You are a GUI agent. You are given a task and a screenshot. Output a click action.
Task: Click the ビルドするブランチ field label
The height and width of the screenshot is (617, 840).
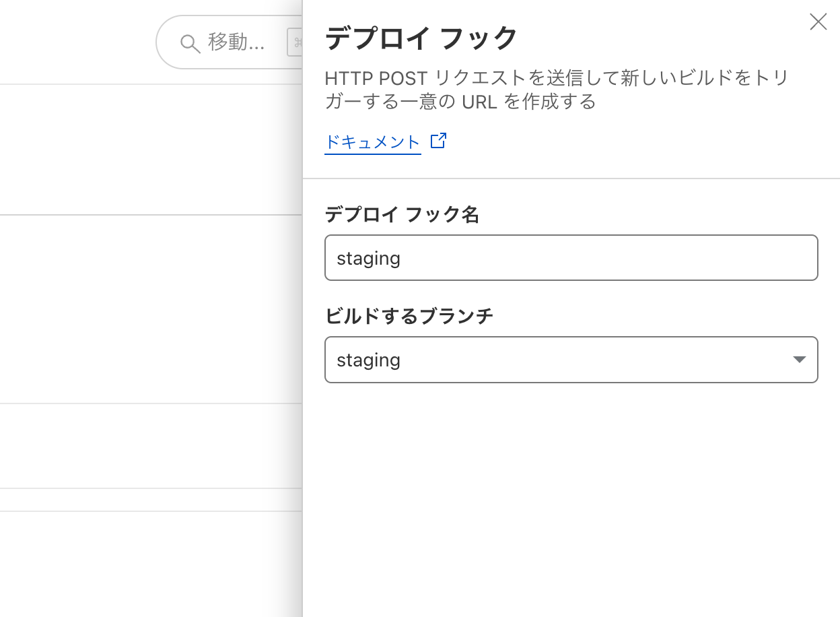tap(409, 315)
